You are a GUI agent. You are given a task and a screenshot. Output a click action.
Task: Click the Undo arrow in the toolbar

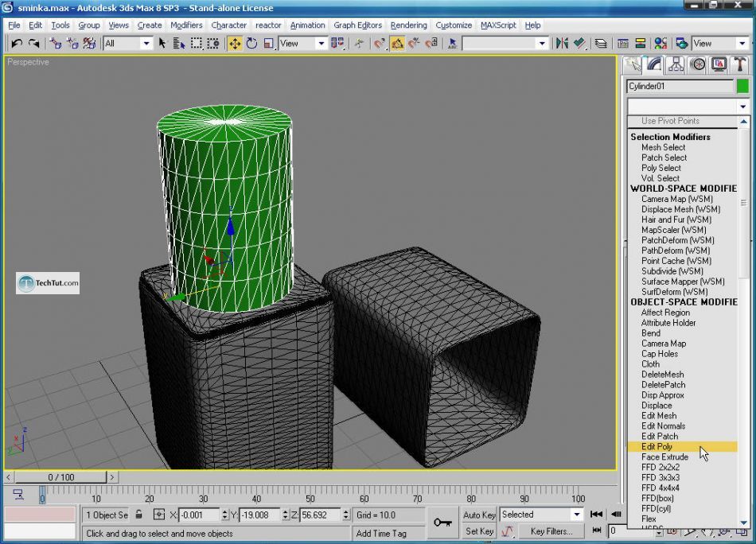click(17, 43)
